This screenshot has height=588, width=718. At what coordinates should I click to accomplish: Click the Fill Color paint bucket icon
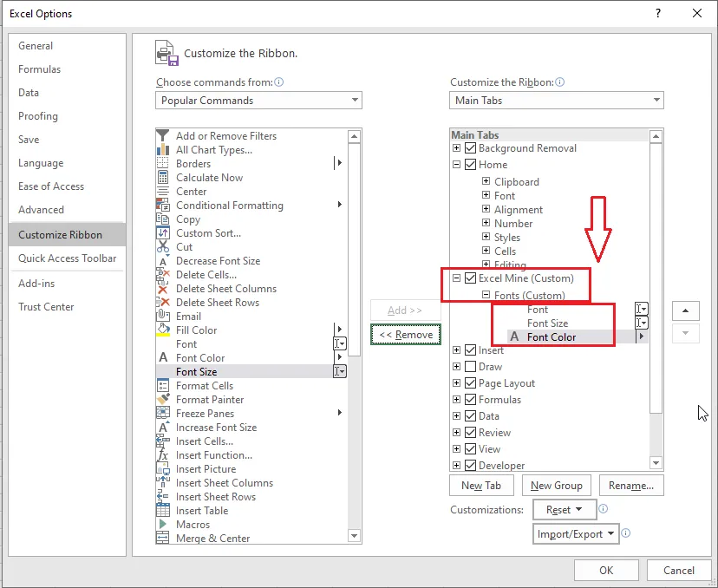point(162,330)
